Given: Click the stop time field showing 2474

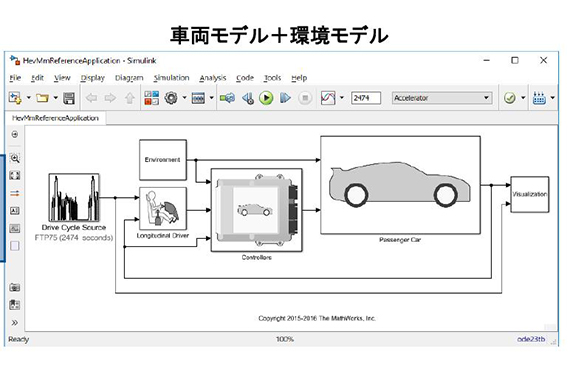Looking at the screenshot, I should [x=366, y=98].
